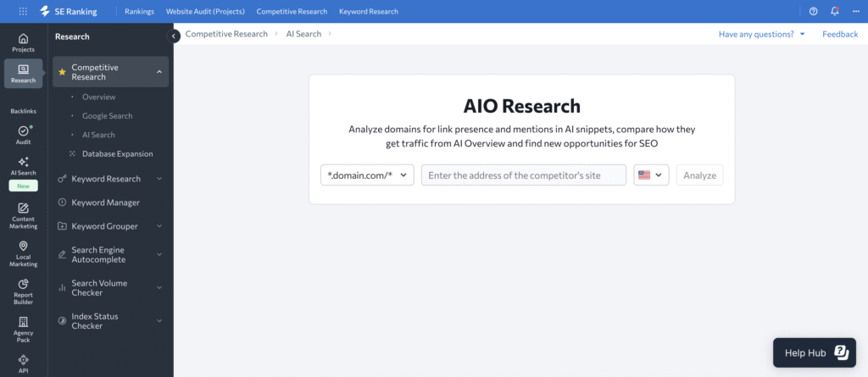Open Content Marketing from the sidebar

23,215
